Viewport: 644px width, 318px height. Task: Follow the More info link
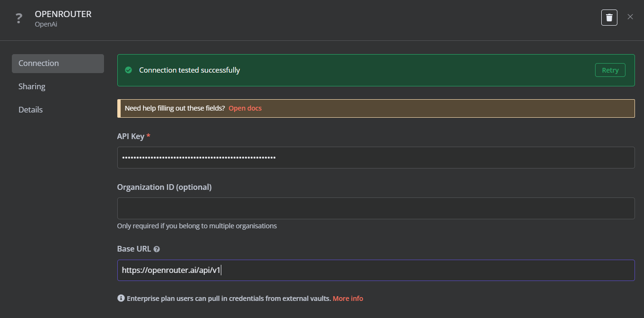coord(348,299)
